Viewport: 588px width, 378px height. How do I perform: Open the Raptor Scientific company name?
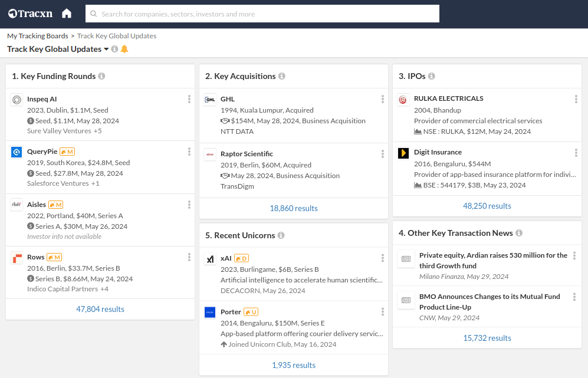pos(247,154)
